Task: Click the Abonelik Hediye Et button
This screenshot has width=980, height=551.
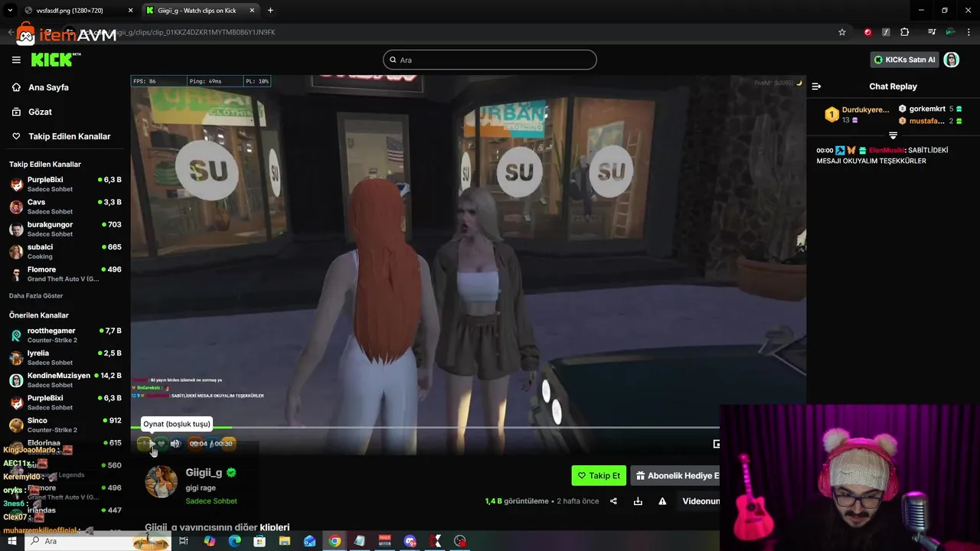Action: [675, 475]
